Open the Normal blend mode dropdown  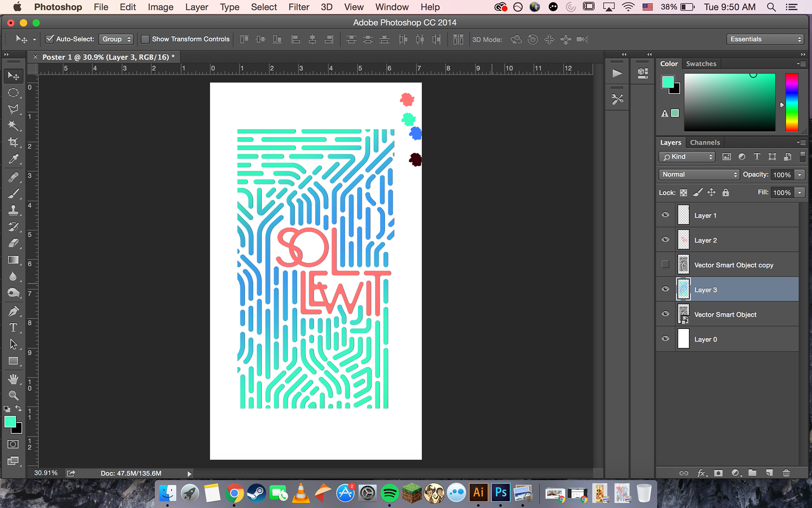699,174
